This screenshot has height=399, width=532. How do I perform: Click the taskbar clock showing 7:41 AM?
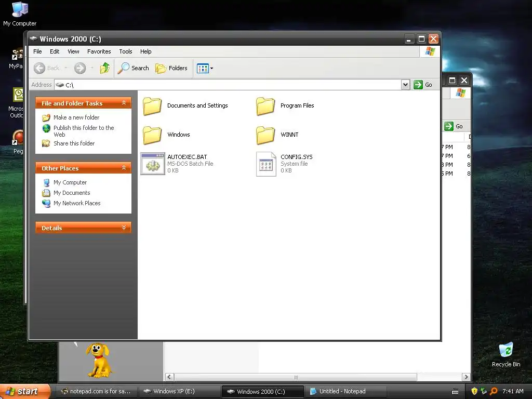coord(513,391)
